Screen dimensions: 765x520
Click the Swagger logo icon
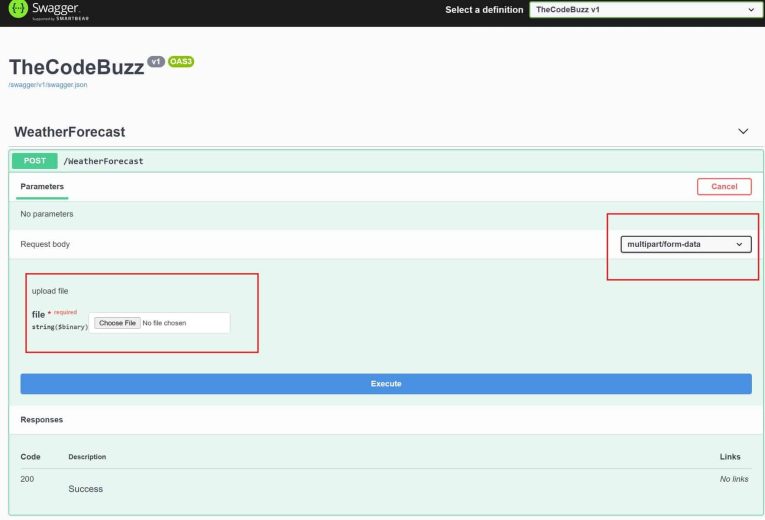click(x=17, y=11)
